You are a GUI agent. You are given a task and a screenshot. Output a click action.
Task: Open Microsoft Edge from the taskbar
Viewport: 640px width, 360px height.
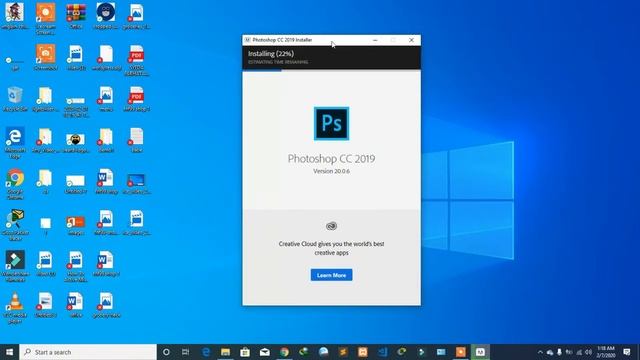tap(206, 352)
